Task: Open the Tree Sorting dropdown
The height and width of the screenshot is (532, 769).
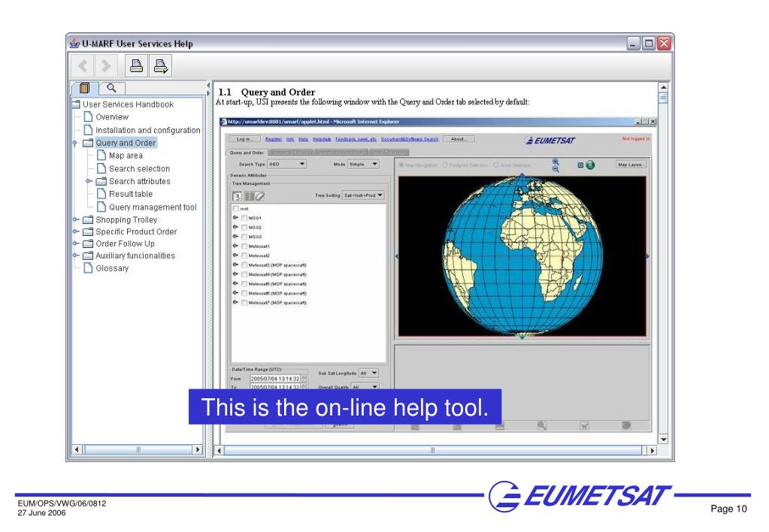Action: point(363,195)
